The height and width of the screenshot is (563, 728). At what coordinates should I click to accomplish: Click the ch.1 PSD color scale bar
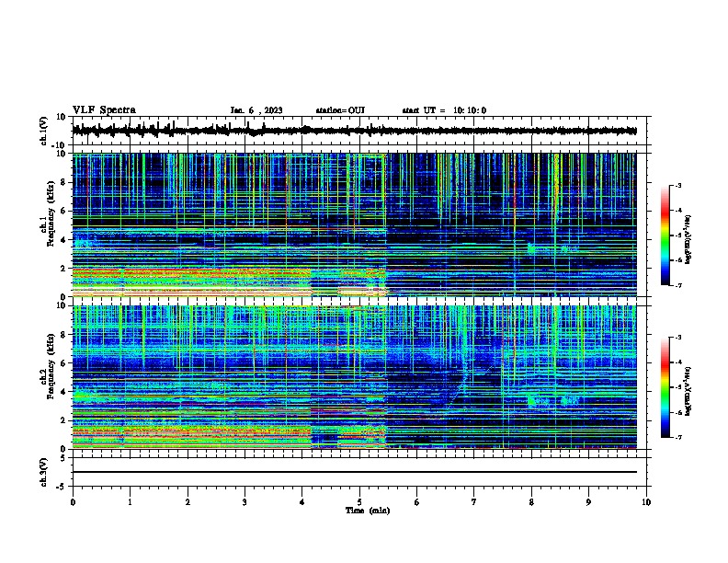coord(665,236)
